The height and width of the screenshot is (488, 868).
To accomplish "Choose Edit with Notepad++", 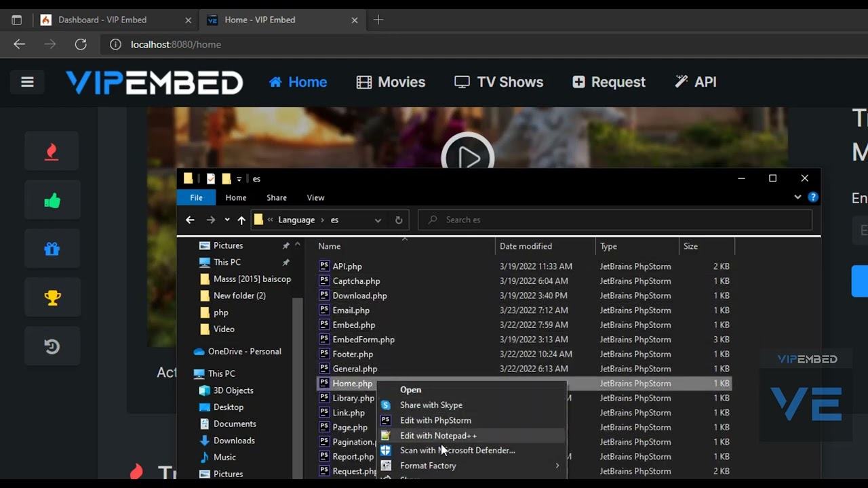I will point(471,435).
